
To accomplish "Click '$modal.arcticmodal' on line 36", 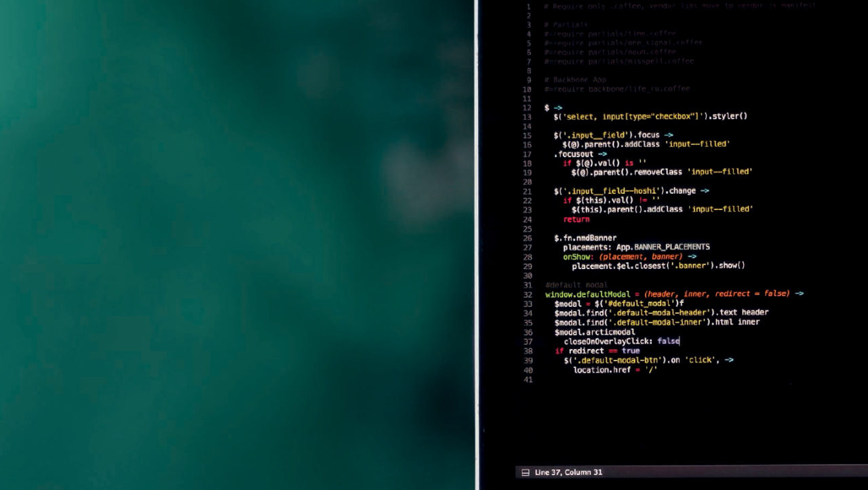I will (594, 332).
